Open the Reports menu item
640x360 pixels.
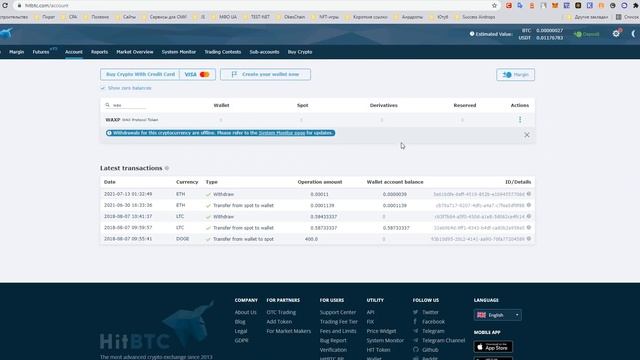[x=99, y=52]
